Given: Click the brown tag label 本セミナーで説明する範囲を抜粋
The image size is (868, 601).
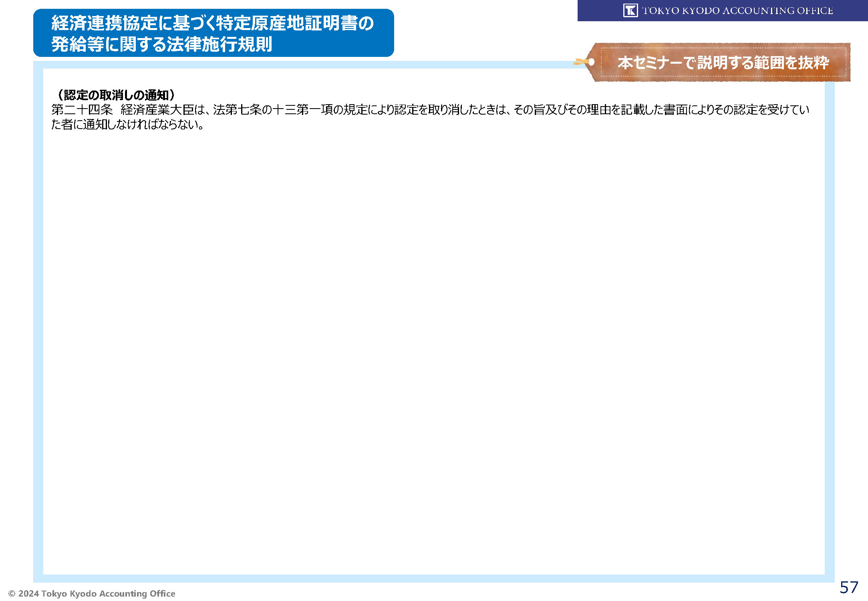Looking at the screenshot, I should click(723, 63).
